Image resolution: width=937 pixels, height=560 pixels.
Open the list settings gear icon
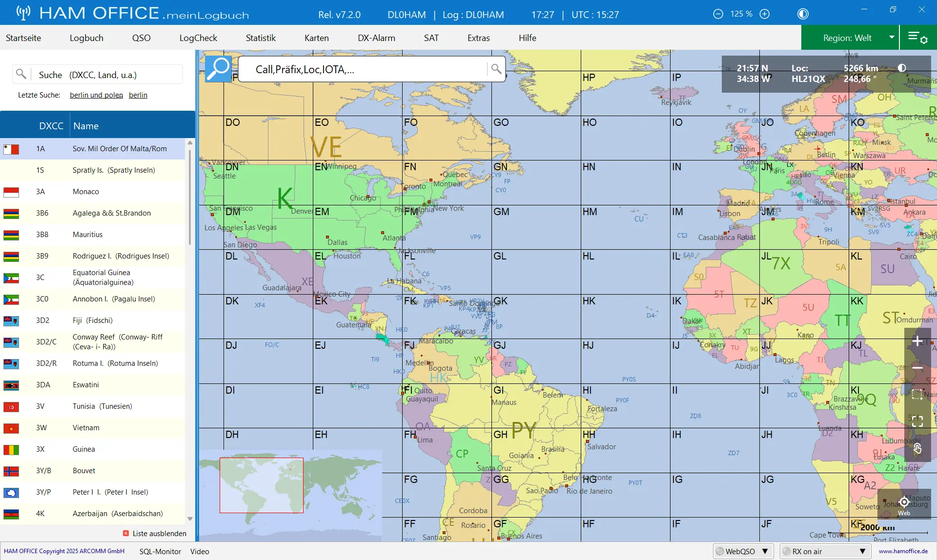[917, 38]
